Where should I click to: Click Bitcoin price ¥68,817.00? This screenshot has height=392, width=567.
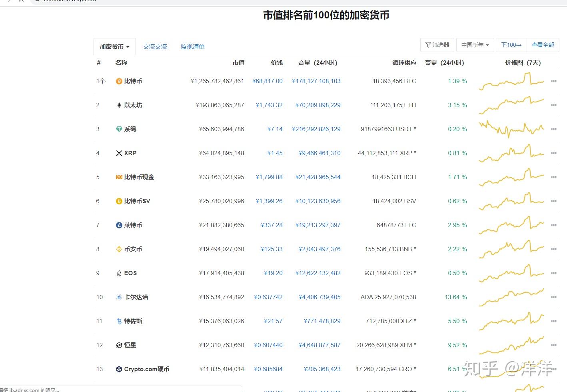coord(268,81)
